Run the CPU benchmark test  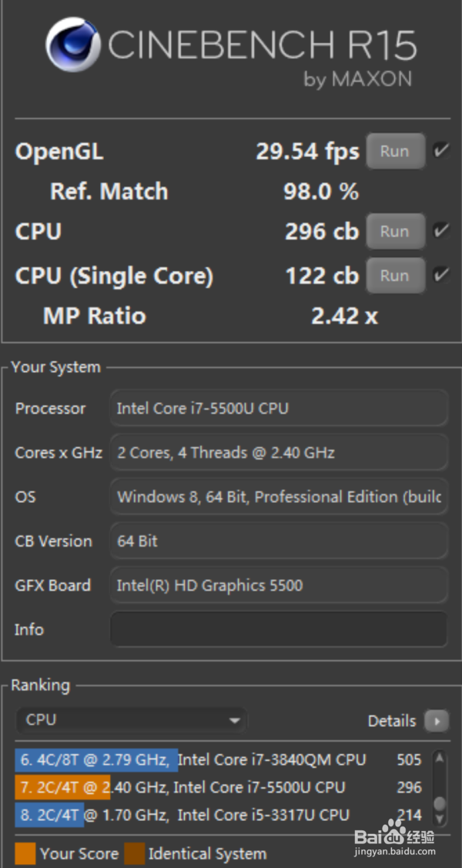tap(394, 231)
